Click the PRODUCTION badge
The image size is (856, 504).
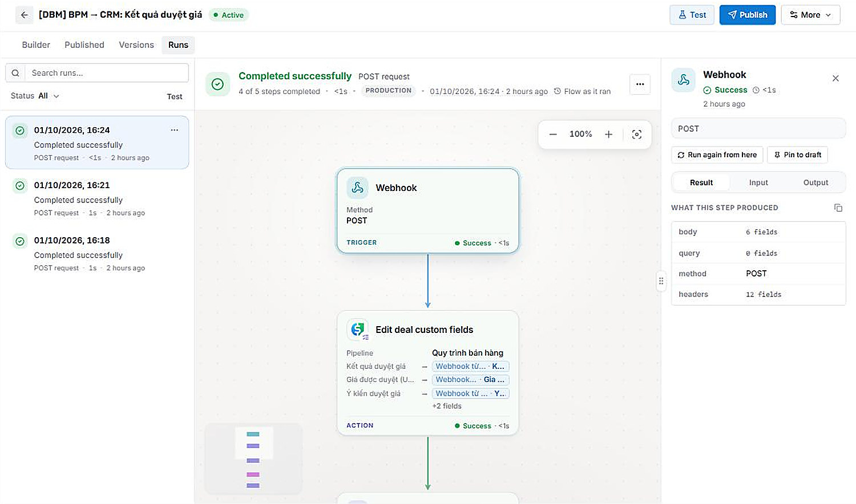click(x=389, y=91)
